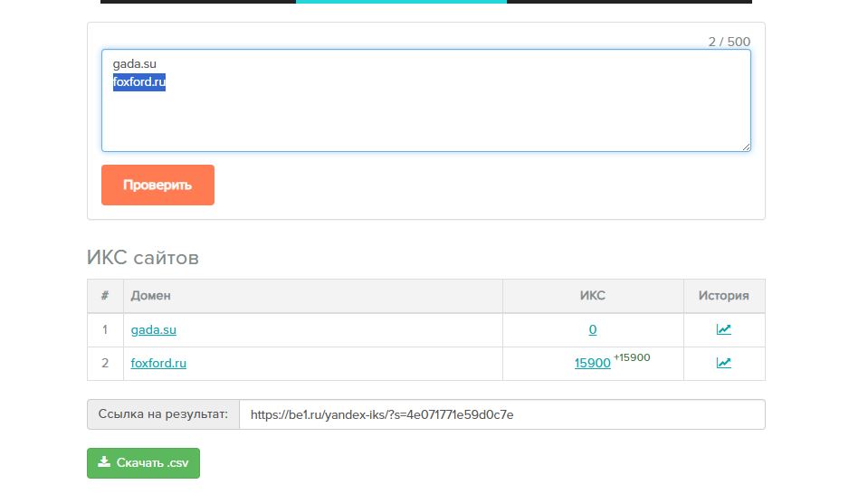This screenshot has height=494, width=868.
Task: Click the ИКС column header
Action: click(593, 296)
